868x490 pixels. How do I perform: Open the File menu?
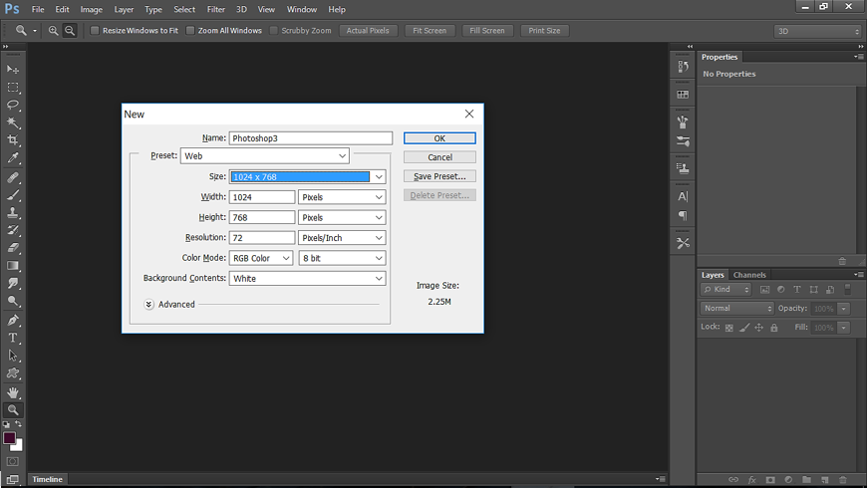point(38,9)
